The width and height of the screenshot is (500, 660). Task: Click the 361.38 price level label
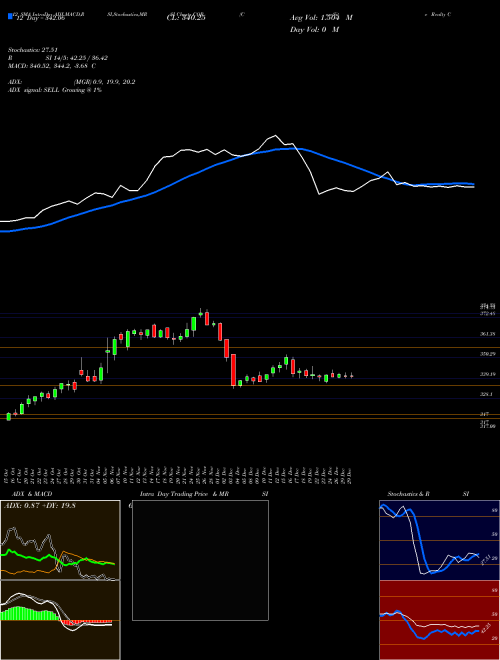pos(487,334)
